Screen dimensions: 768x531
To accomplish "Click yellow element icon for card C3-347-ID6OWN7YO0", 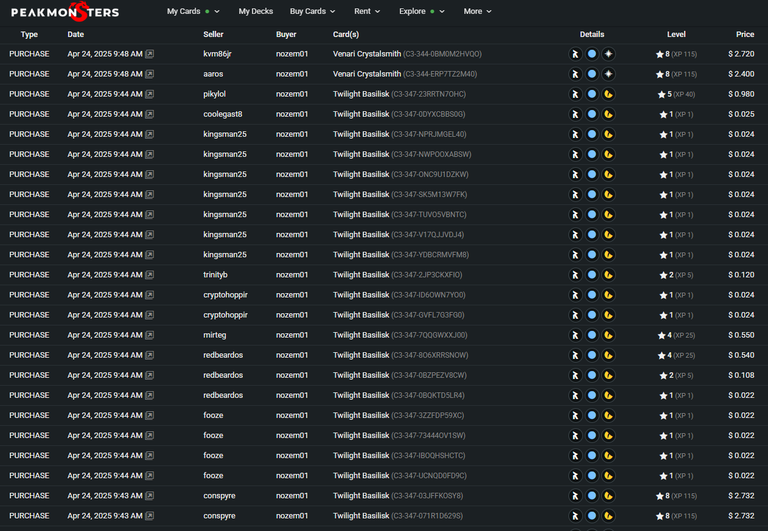I will tap(608, 295).
